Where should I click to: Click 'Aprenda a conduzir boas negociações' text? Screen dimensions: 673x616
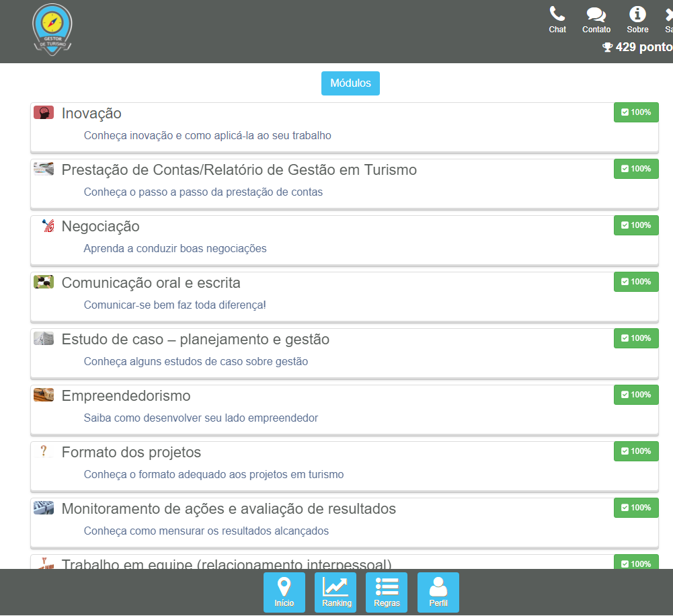[x=175, y=249]
